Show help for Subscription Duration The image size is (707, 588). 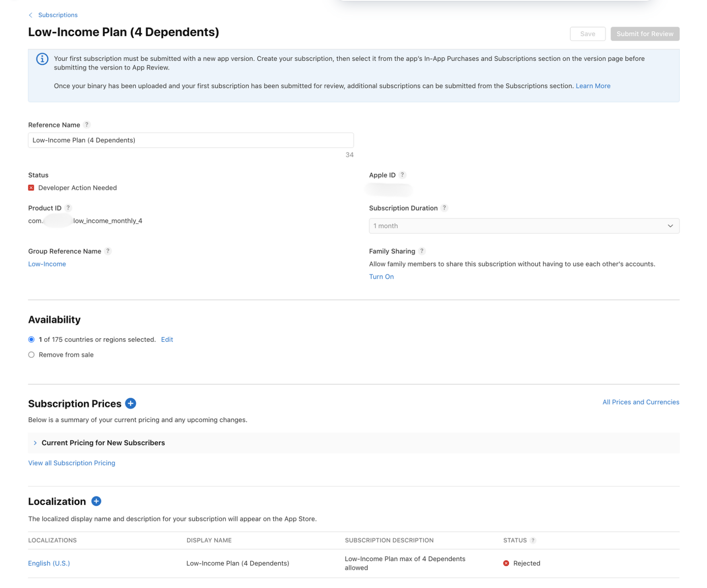point(444,208)
